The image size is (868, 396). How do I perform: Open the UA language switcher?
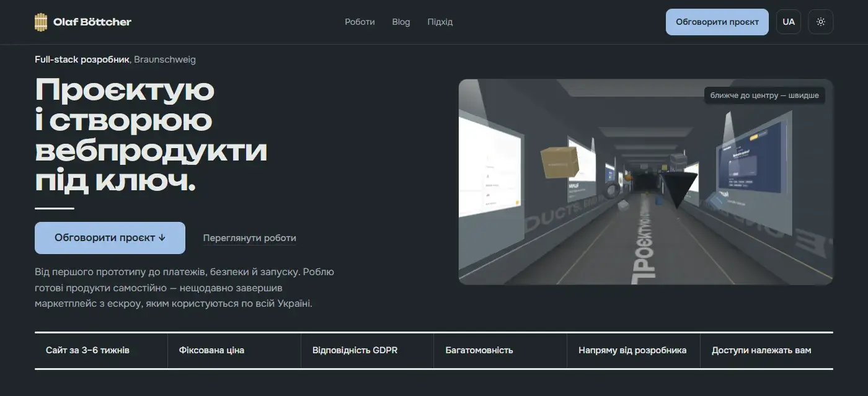coord(789,22)
